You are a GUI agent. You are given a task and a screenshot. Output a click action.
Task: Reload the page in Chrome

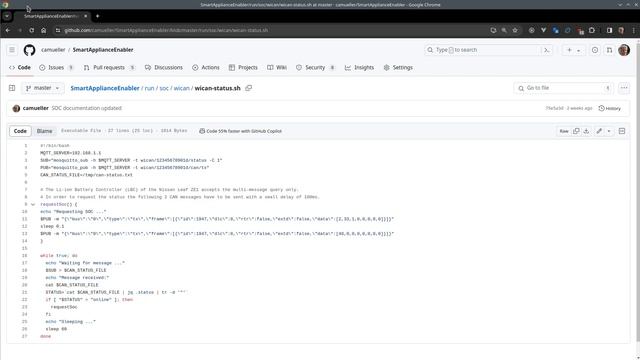[31, 30]
